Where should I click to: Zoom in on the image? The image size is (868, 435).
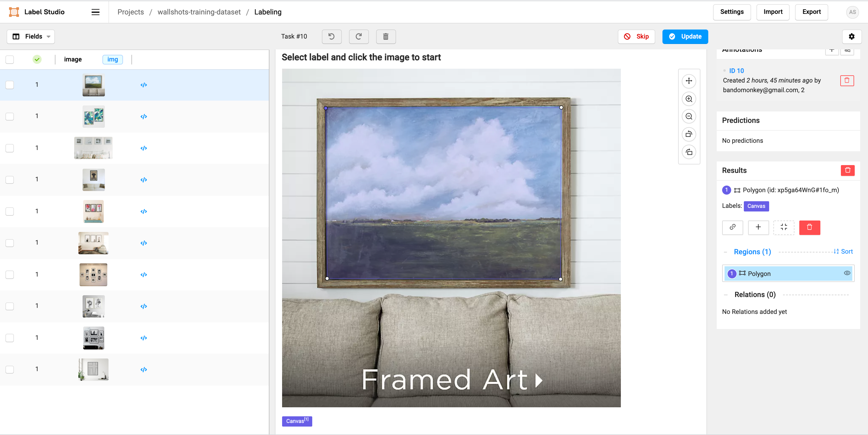coord(689,99)
